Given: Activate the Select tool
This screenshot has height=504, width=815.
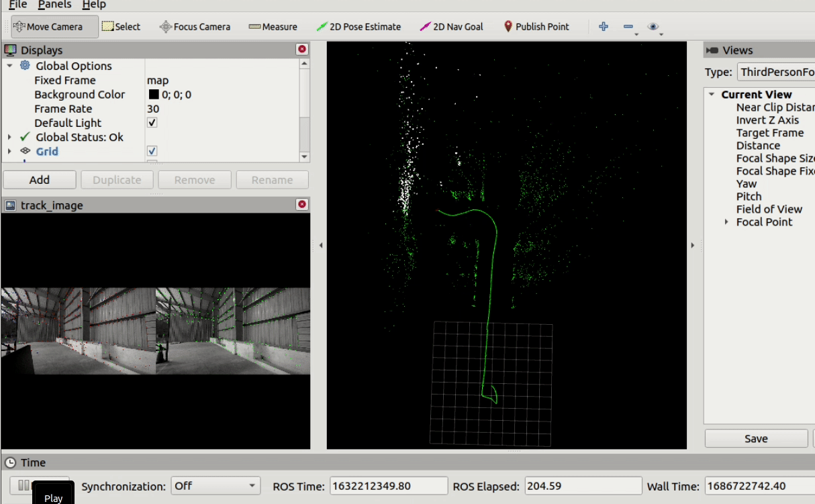Looking at the screenshot, I should click(121, 27).
